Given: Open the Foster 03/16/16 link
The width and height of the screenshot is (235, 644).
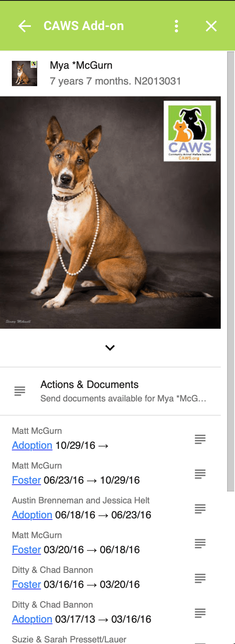Looking at the screenshot, I should [27, 584].
